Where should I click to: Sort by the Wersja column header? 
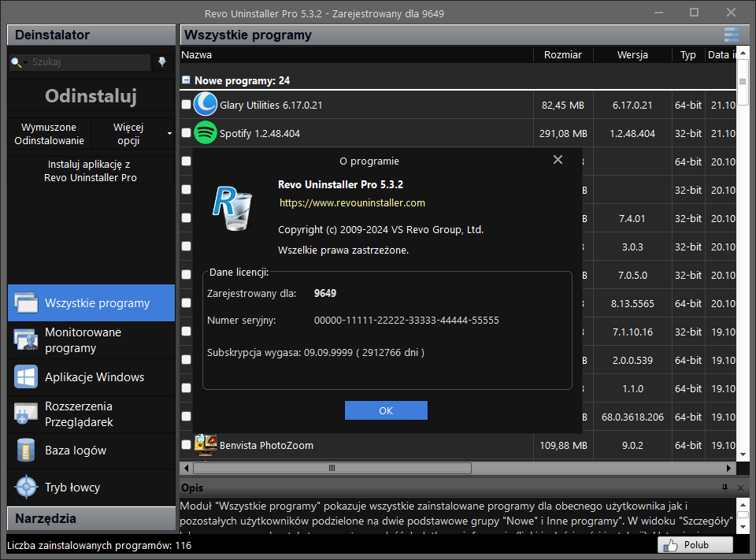pyautogui.click(x=632, y=55)
